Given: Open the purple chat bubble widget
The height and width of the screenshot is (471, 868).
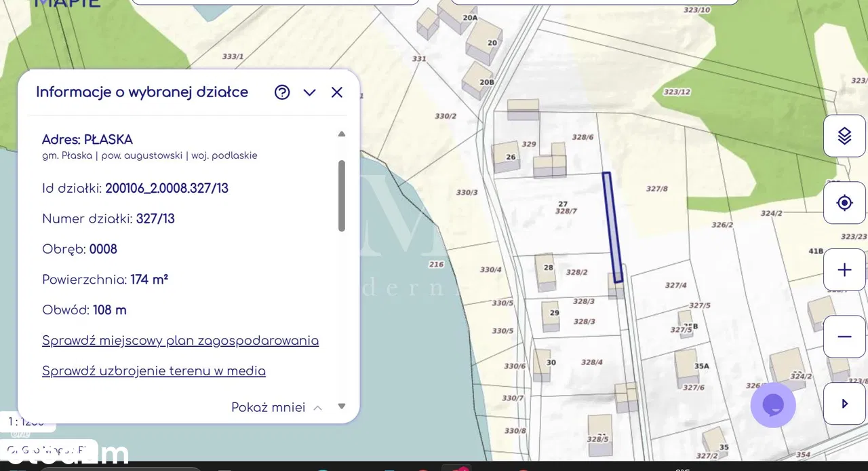Looking at the screenshot, I should [772, 405].
